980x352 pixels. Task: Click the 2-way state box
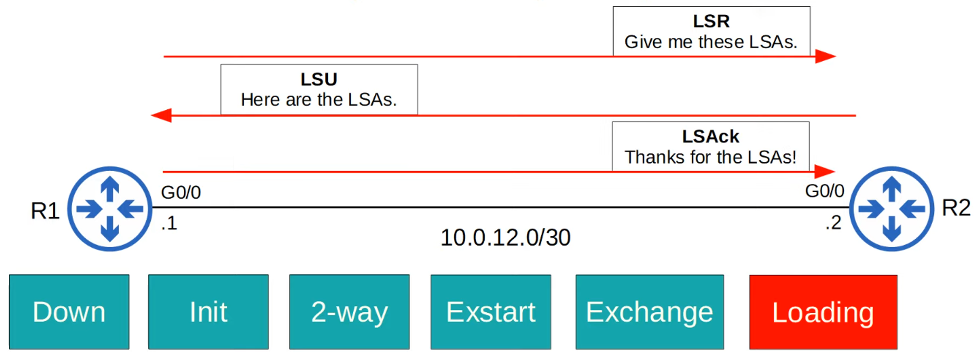pos(349,312)
